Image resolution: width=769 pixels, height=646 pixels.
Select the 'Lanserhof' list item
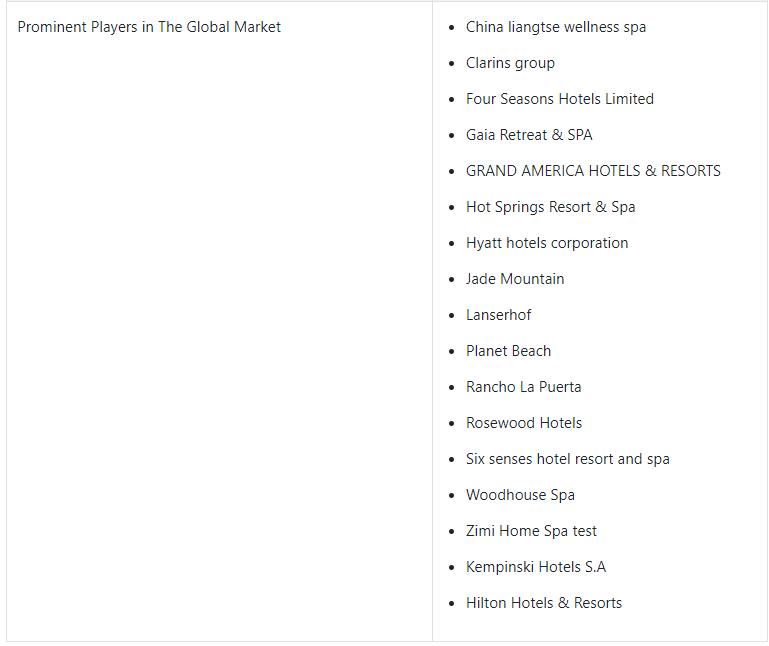click(498, 315)
